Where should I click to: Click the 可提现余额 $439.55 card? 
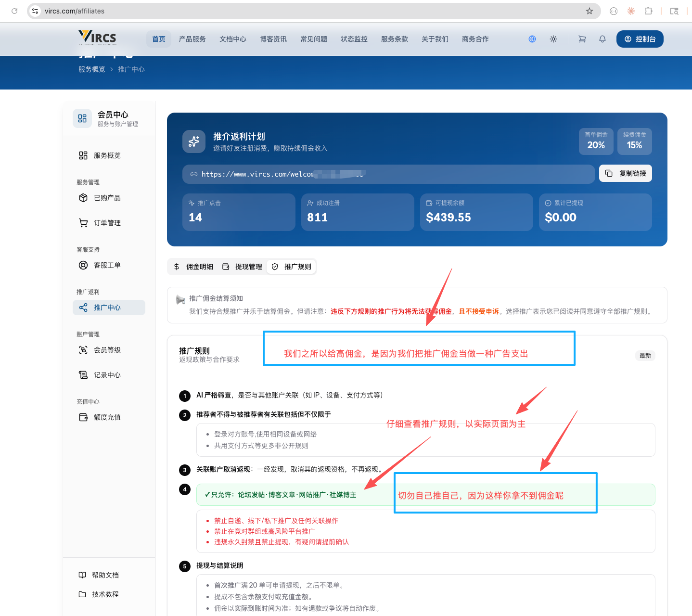click(x=476, y=212)
